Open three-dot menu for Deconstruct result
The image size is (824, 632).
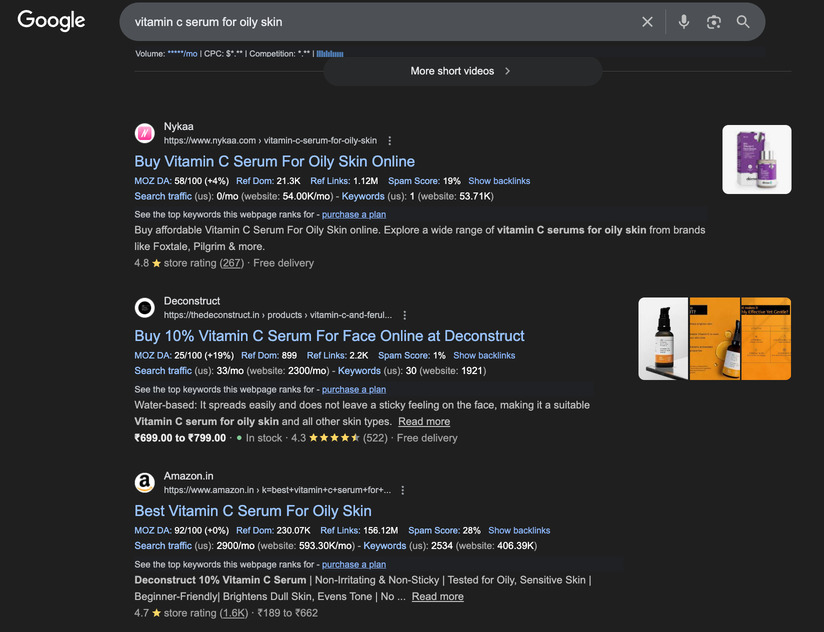(x=405, y=315)
